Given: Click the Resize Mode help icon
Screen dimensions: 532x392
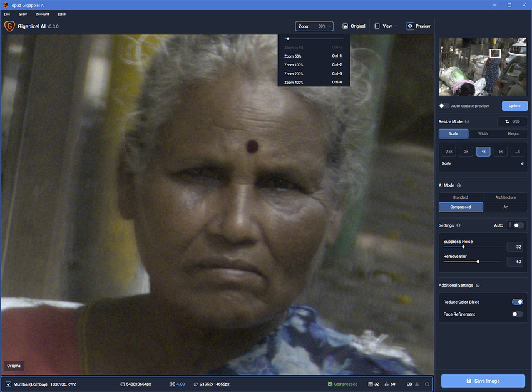Looking at the screenshot, I should 467,121.
